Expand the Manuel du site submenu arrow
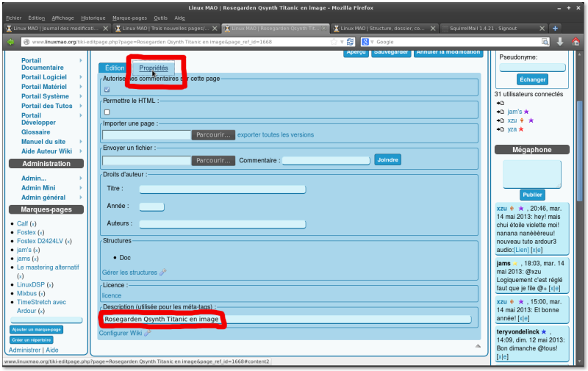This screenshot has height=371, width=588. pyautogui.click(x=81, y=142)
